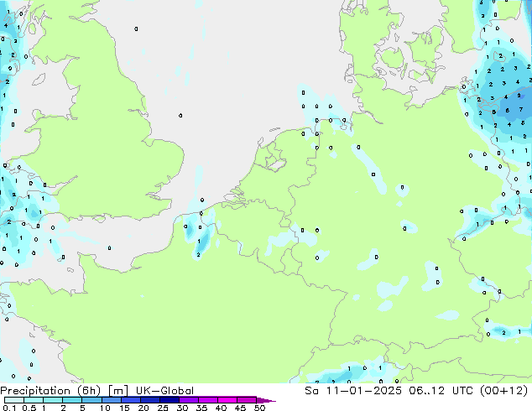The width and height of the screenshot is (532, 411).
Task: Click the '45' legend scale label
Action: tap(240, 408)
